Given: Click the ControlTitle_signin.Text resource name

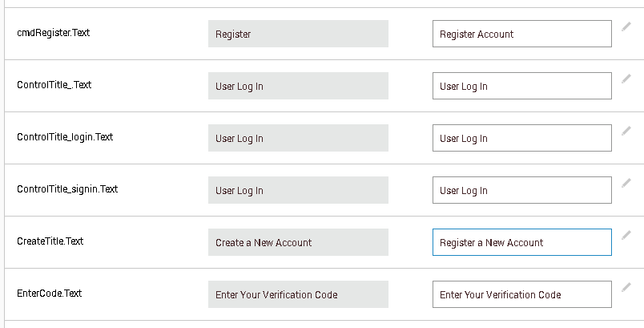Looking at the screenshot, I should point(67,189).
